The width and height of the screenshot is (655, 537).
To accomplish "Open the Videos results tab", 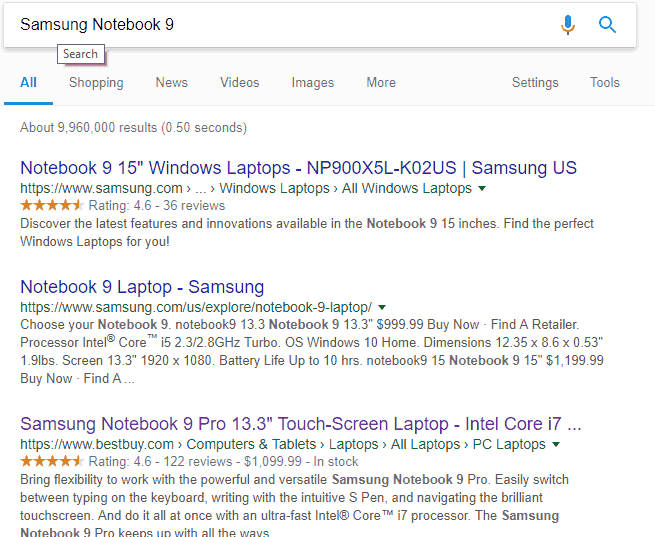I will pyautogui.click(x=240, y=82).
